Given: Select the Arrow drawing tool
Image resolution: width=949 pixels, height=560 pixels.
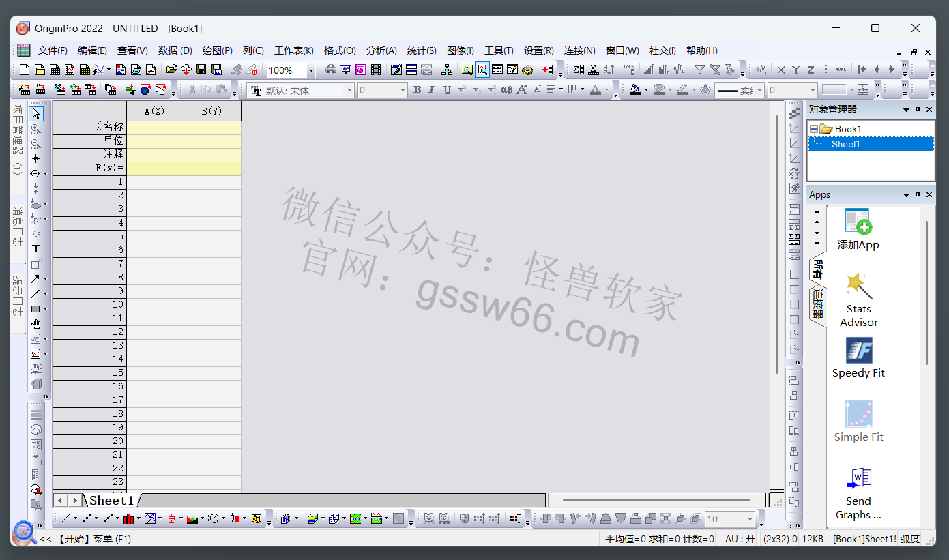Looking at the screenshot, I should [35, 278].
